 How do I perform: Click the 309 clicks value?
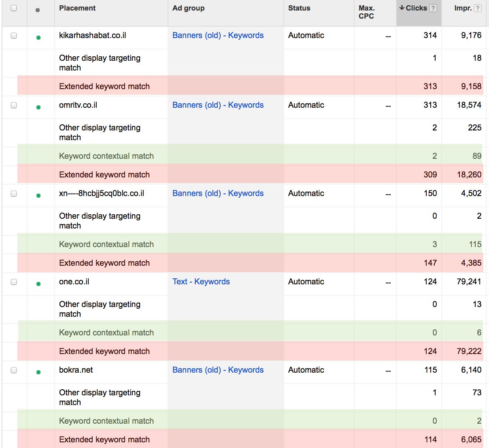[430, 175]
